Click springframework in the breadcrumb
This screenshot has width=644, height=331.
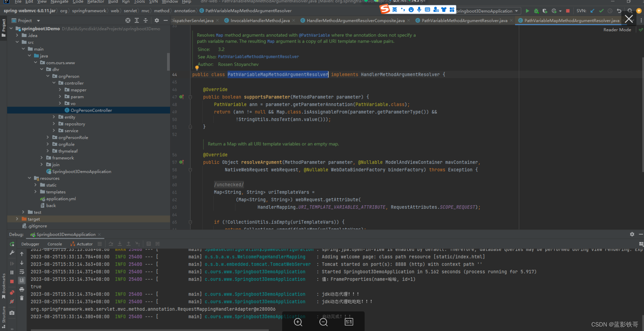[89, 11]
